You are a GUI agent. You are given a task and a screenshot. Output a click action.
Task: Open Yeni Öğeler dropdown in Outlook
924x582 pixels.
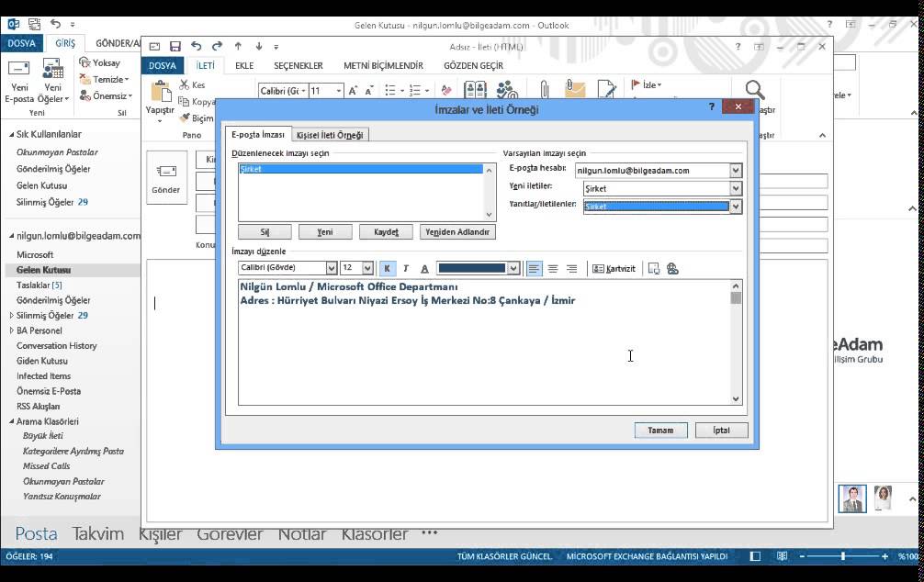click(x=53, y=82)
